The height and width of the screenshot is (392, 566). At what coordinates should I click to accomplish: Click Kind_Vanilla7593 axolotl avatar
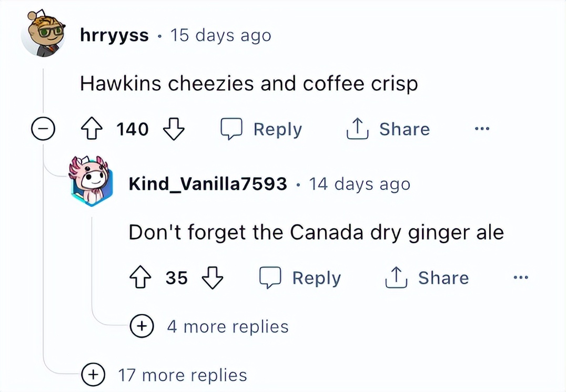click(92, 181)
